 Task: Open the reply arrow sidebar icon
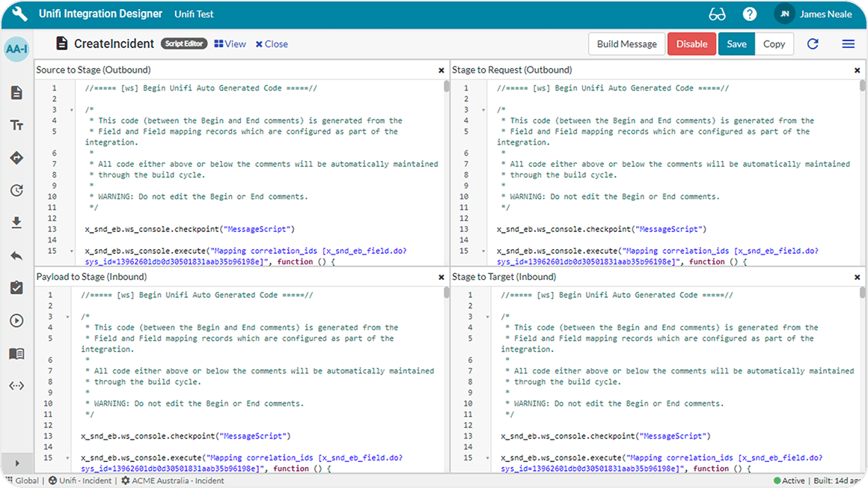coord(16,256)
